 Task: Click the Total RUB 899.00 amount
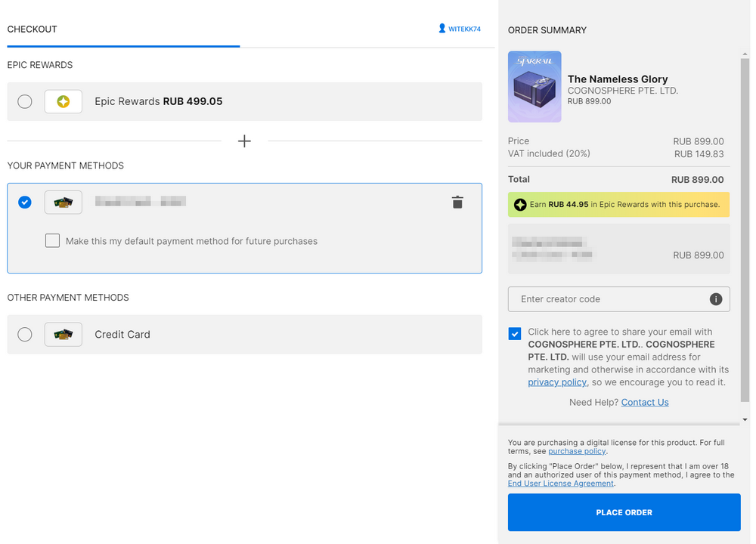(x=697, y=180)
